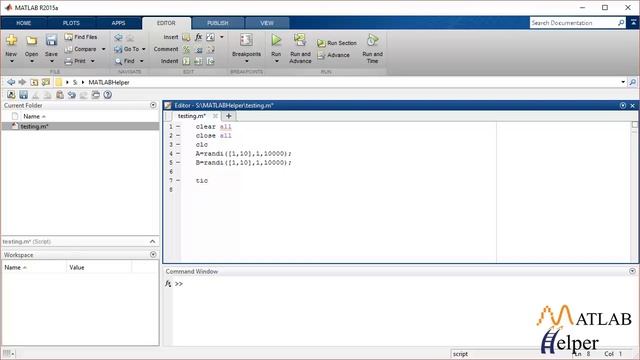Expand the Run dropdown arrow
The width and height of the screenshot is (640, 360).
click(276, 61)
